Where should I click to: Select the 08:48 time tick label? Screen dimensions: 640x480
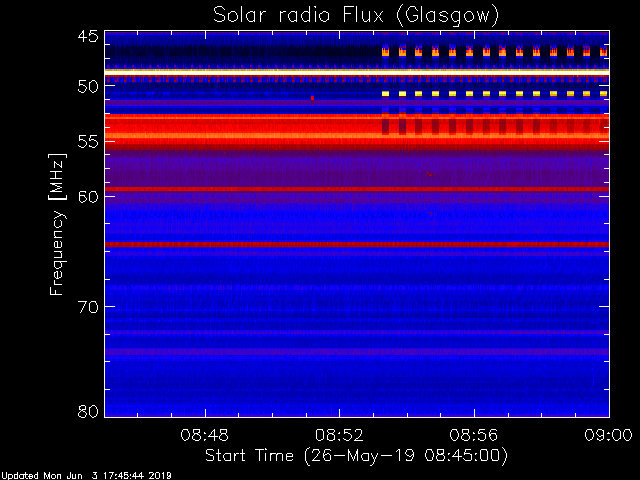(206, 435)
